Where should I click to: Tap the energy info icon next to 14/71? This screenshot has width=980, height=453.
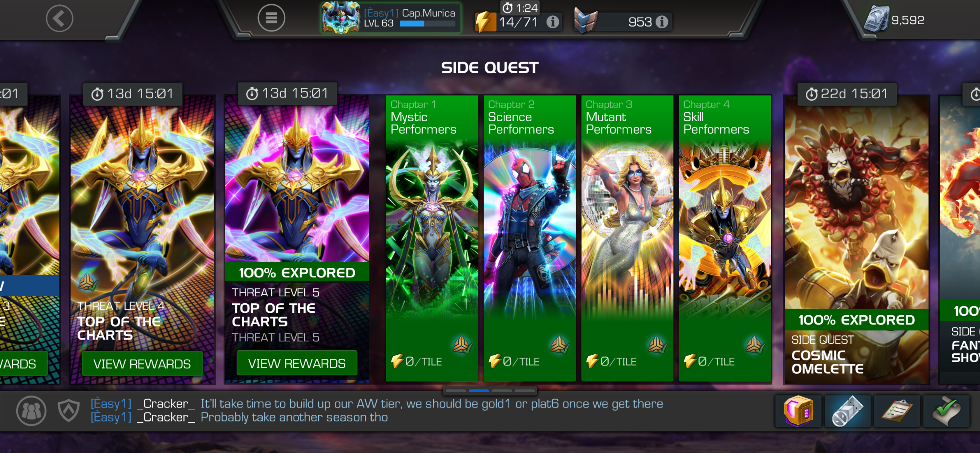point(553,22)
